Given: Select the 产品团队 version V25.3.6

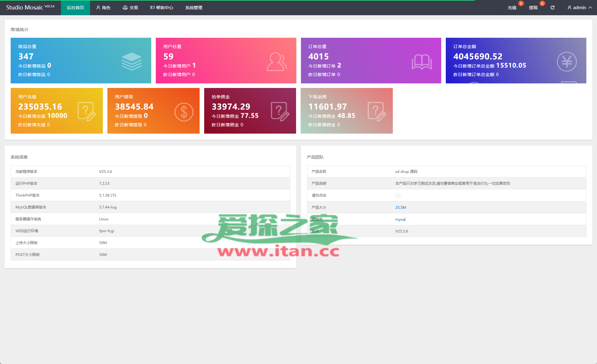Looking at the screenshot, I should [402, 231].
